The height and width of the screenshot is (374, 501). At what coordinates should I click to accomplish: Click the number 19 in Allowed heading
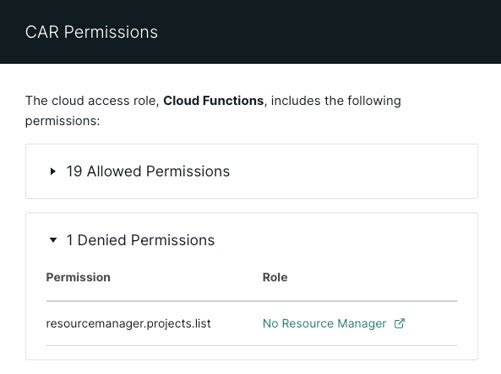point(74,171)
